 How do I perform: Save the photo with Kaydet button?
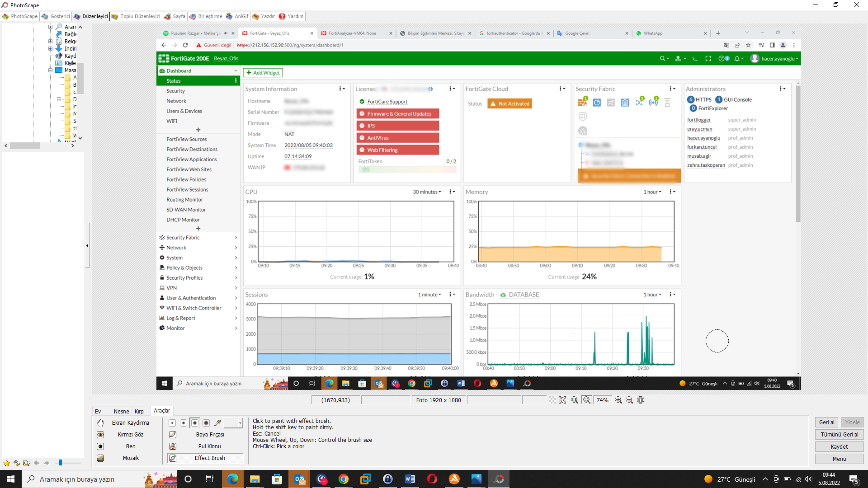[839, 446]
